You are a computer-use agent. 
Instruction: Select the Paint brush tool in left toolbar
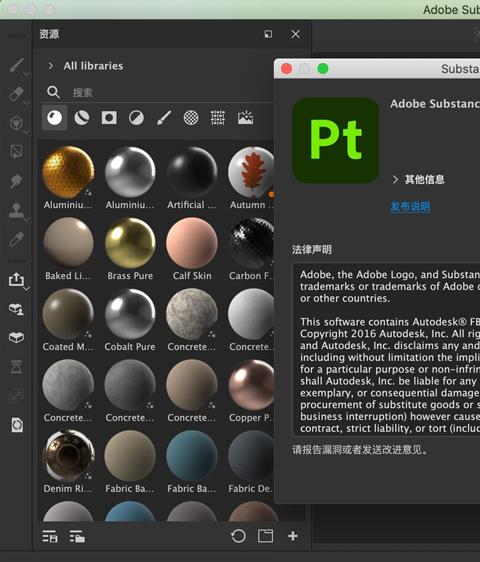(x=16, y=65)
